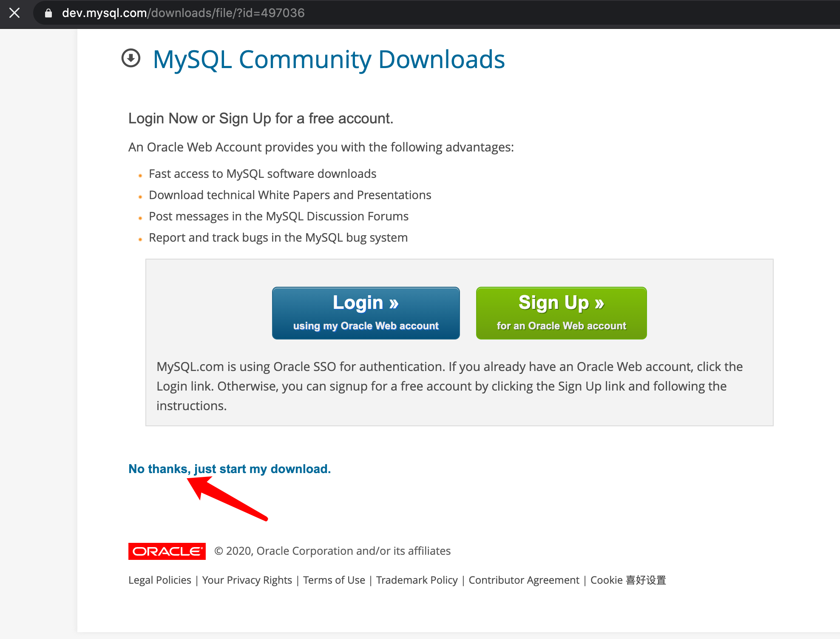Click the Login with Oracle Web account button

coord(366,313)
